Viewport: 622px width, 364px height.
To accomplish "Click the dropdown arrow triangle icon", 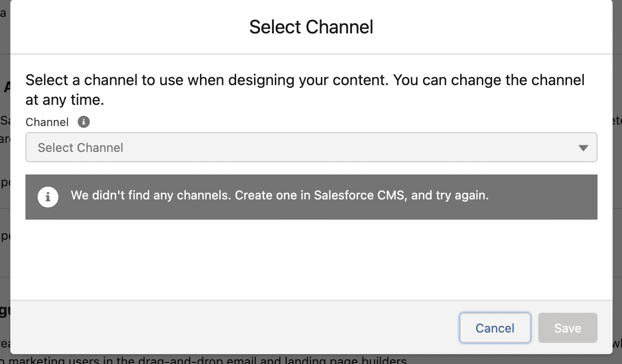I will click(583, 148).
